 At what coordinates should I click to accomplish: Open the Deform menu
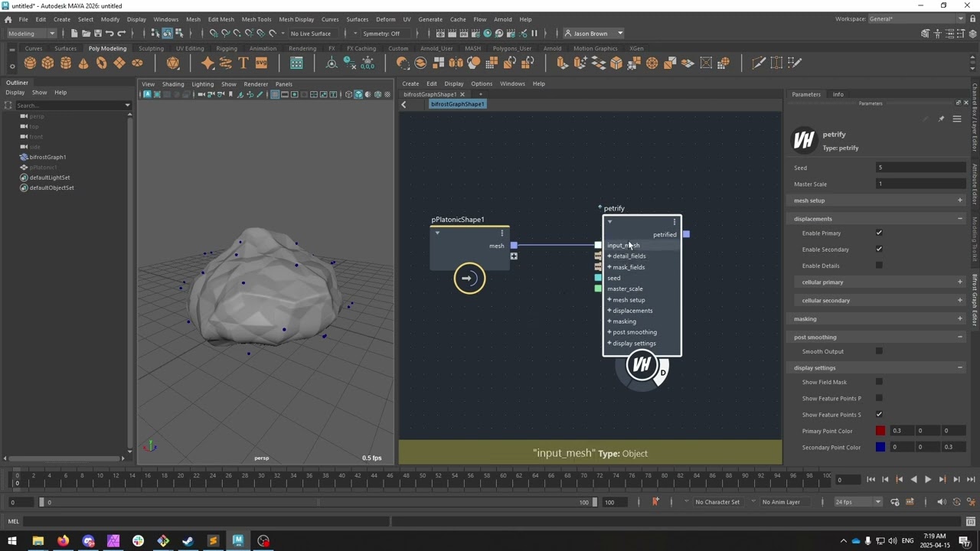(x=386, y=19)
